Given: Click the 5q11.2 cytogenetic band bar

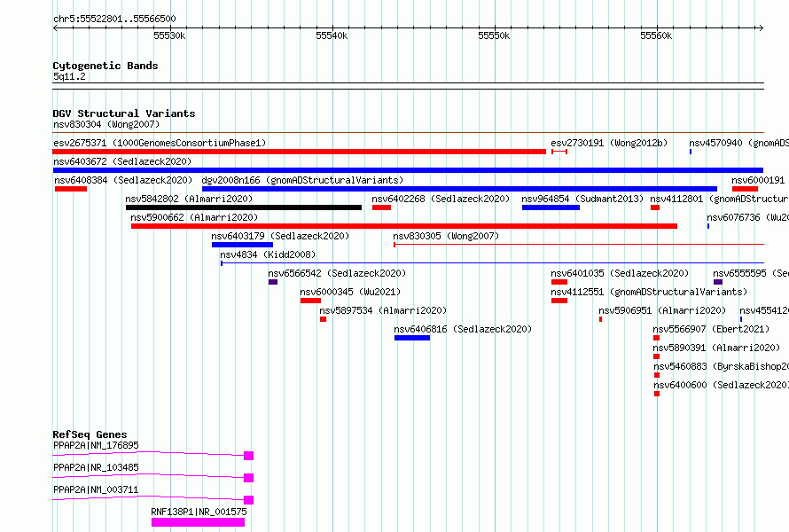Looking at the screenshot, I should click(408, 86).
